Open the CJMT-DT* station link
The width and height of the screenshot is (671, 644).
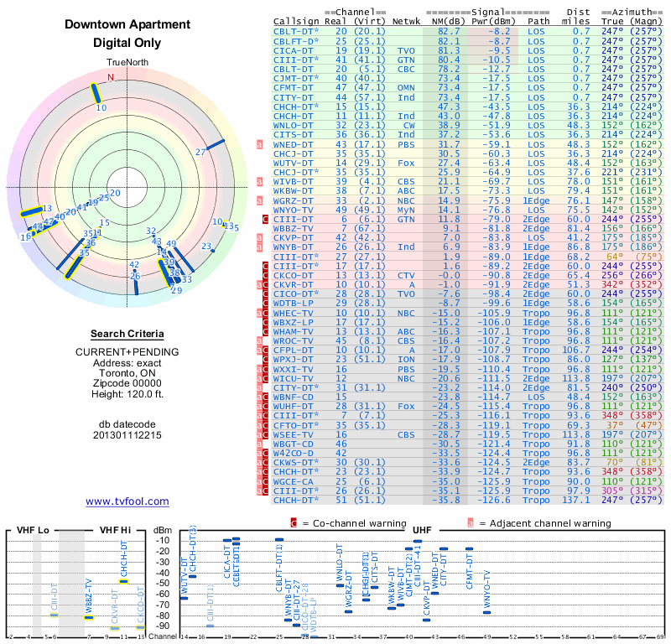[296, 78]
